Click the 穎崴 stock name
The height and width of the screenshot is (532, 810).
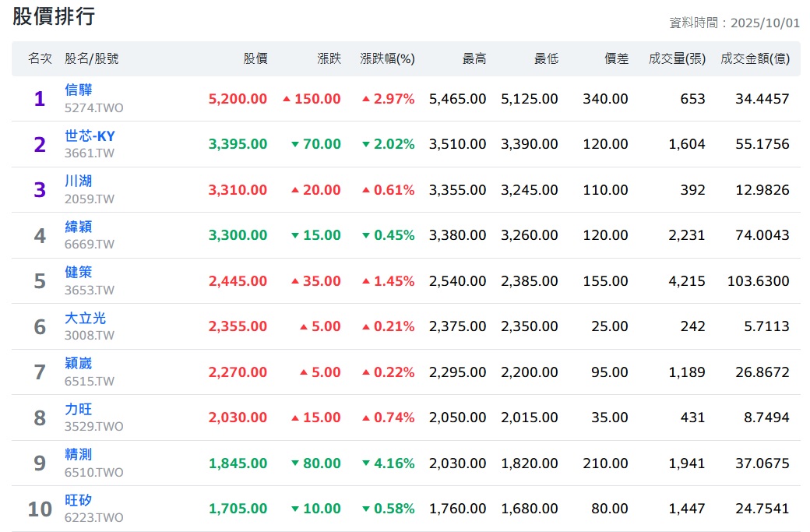click(79, 364)
